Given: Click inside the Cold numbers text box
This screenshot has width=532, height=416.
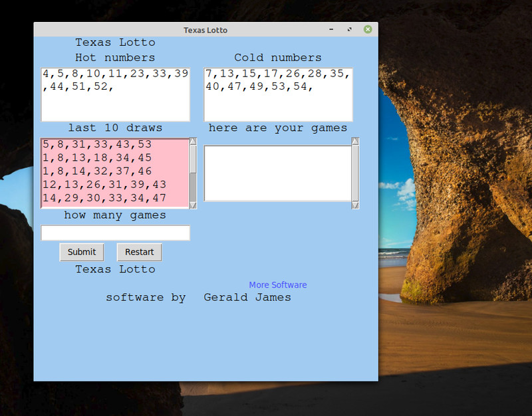Looking at the screenshot, I should tap(278, 94).
